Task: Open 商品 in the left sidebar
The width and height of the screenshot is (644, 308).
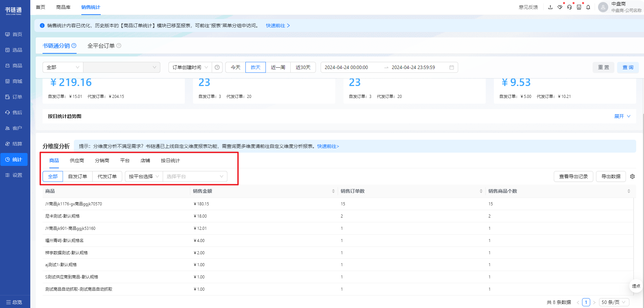Action: pos(14,66)
